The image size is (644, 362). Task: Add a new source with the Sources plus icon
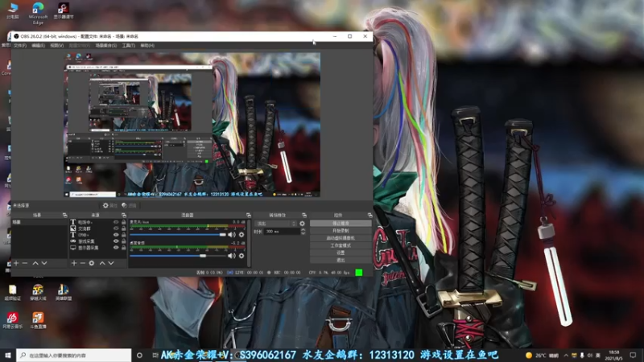(74, 263)
